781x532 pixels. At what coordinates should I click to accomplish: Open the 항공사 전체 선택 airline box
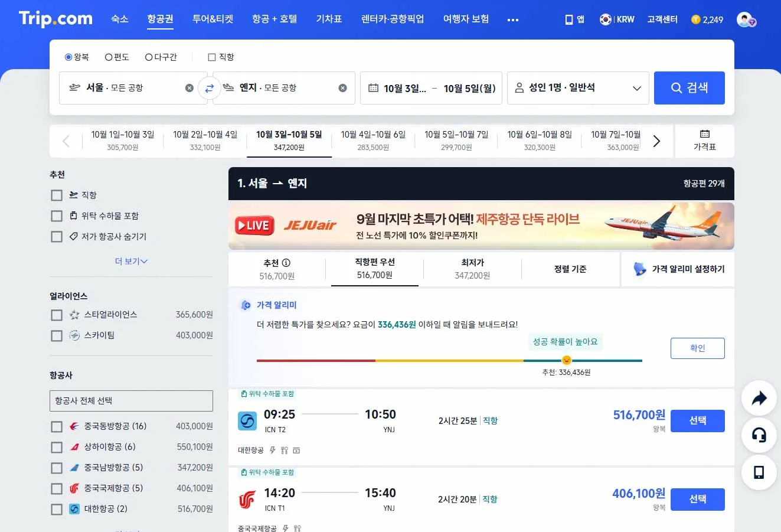131,400
